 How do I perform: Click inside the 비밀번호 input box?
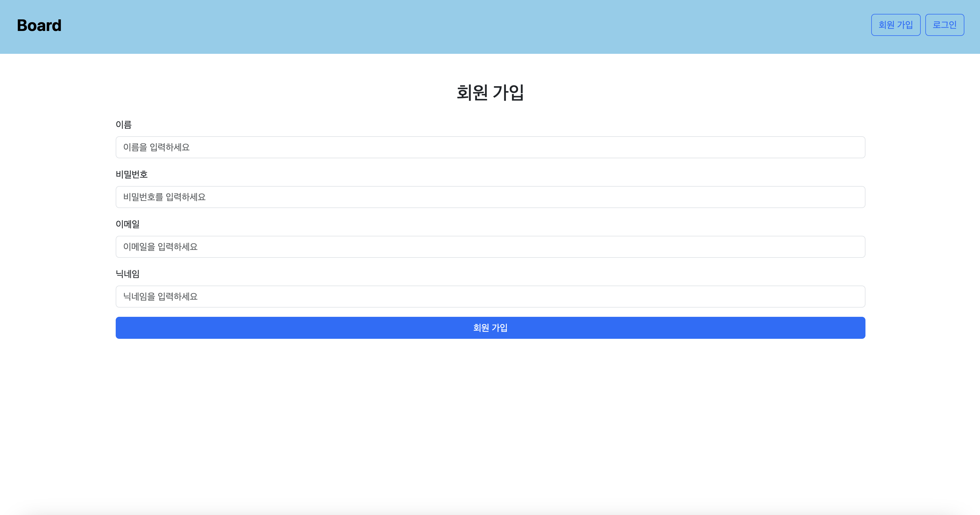(490, 197)
